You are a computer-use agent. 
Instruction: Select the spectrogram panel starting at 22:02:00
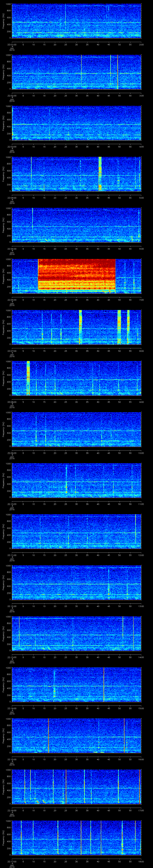pyautogui.click(x=76, y=72)
